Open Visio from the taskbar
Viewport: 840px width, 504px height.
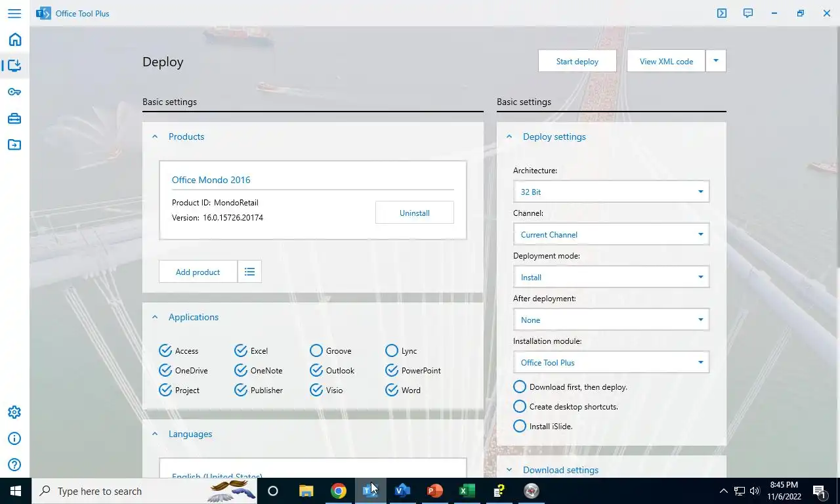[x=402, y=491]
